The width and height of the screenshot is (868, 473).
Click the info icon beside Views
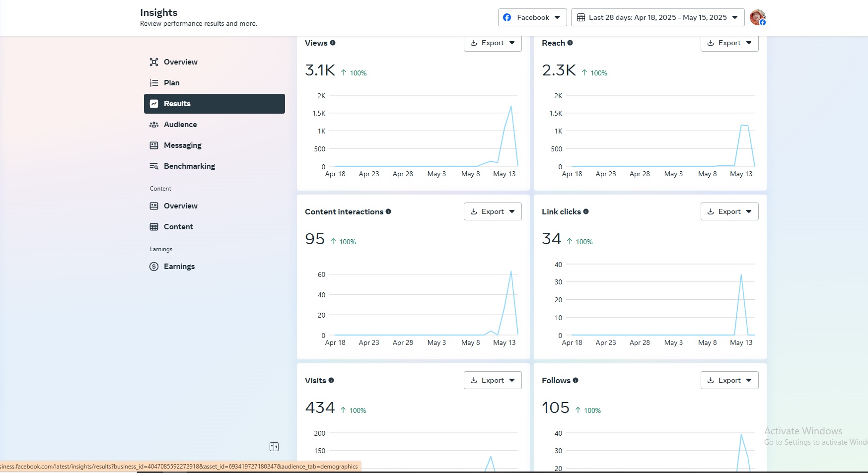[x=333, y=43]
